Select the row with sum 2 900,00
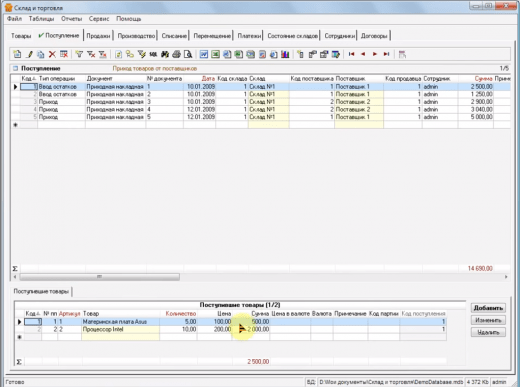520x387 pixels. [x=261, y=102]
